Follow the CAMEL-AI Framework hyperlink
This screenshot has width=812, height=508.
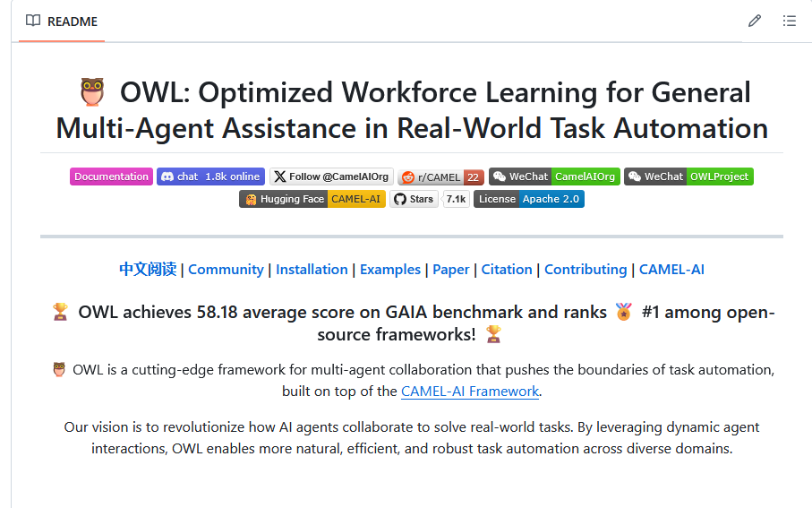(470, 391)
